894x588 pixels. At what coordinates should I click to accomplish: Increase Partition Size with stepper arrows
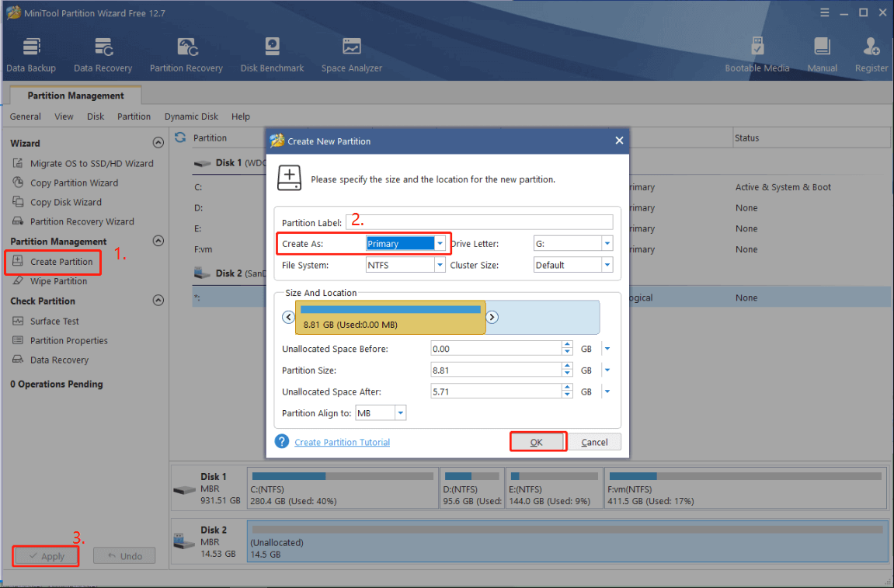[x=567, y=367]
